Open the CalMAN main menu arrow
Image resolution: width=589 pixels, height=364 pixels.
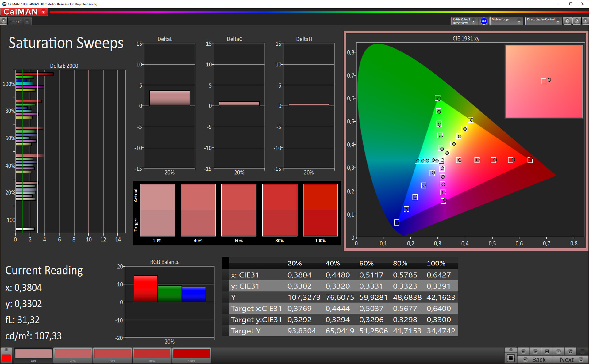coord(44,12)
